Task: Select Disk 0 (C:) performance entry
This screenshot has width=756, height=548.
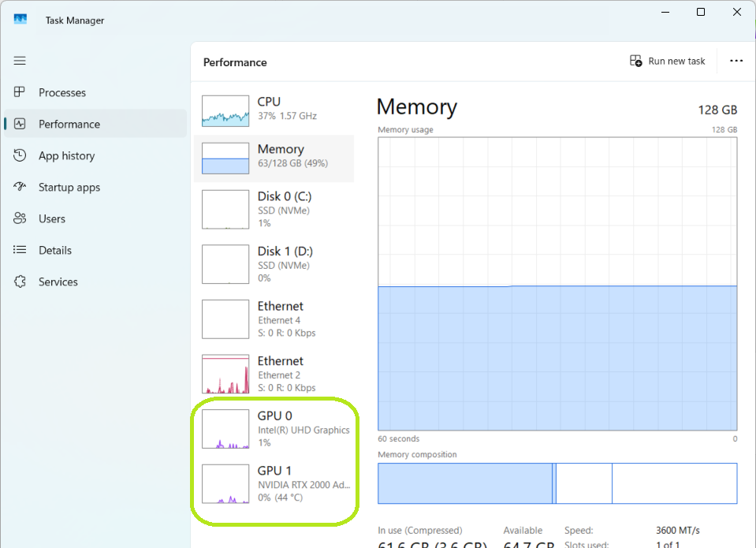Action: 272,210
